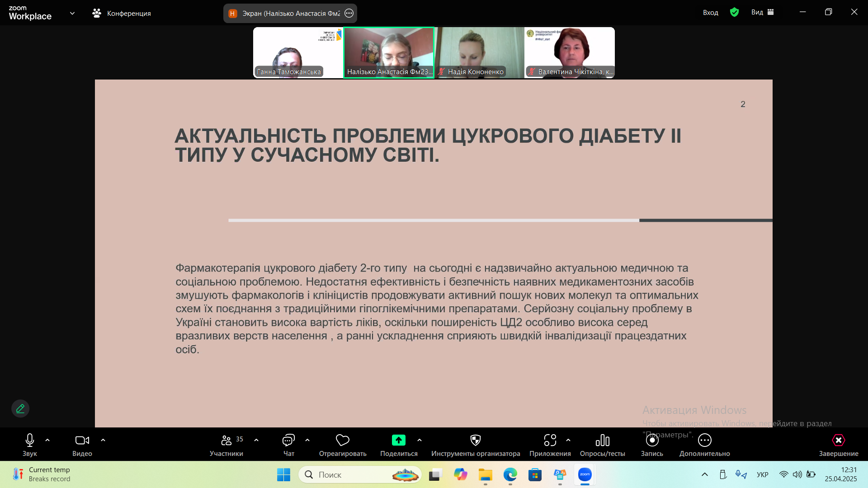Open the USB safely remove tray icon
This screenshot has height=488, width=868.
point(723,474)
